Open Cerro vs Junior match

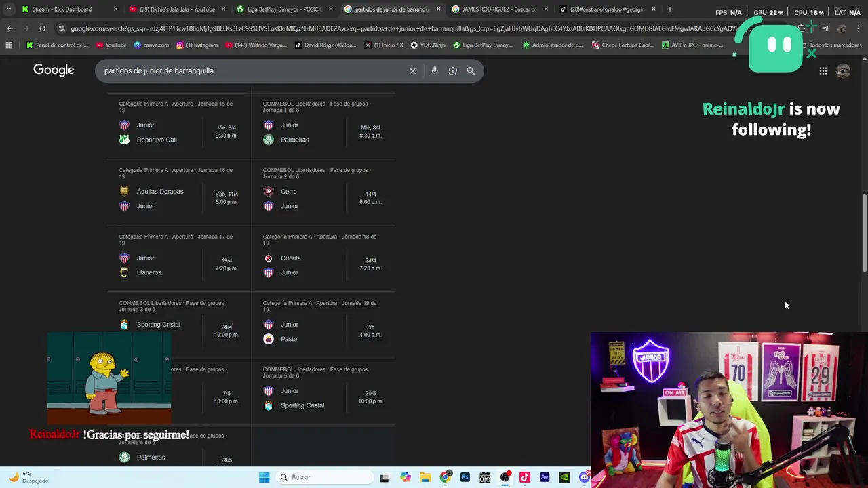(323, 193)
